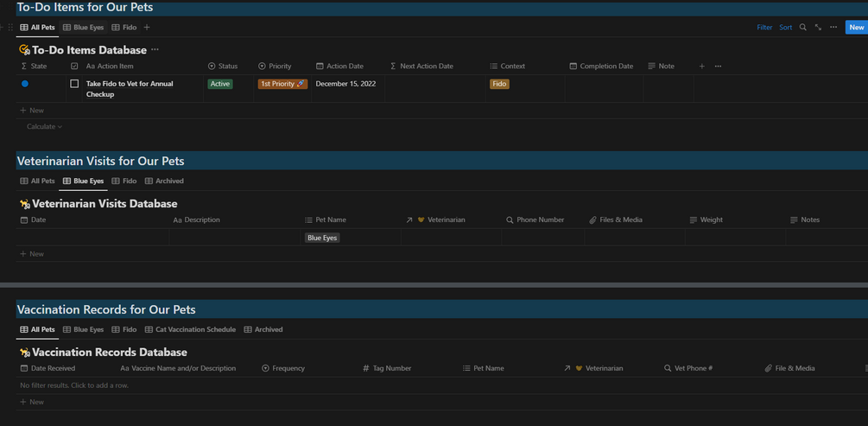Click the blue New button
The height and width of the screenshot is (426, 868).
click(x=857, y=27)
